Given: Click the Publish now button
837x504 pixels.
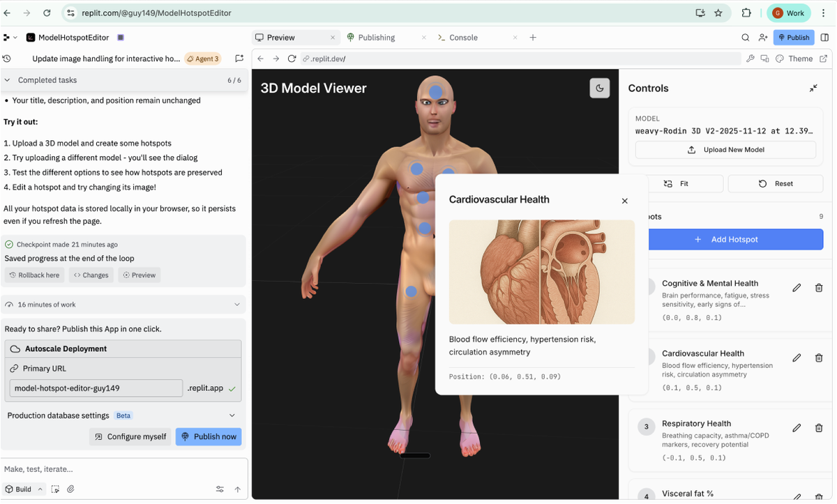Looking at the screenshot, I should point(209,436).
